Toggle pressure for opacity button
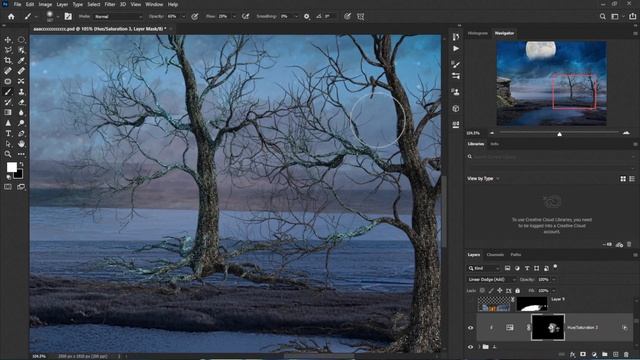 pyautogui.click(x=195, y=17)
